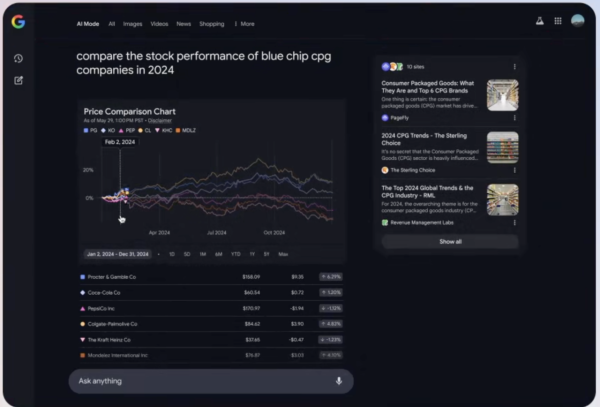Click the Google logo icon
600x407 pixels.
coord(19,22)
